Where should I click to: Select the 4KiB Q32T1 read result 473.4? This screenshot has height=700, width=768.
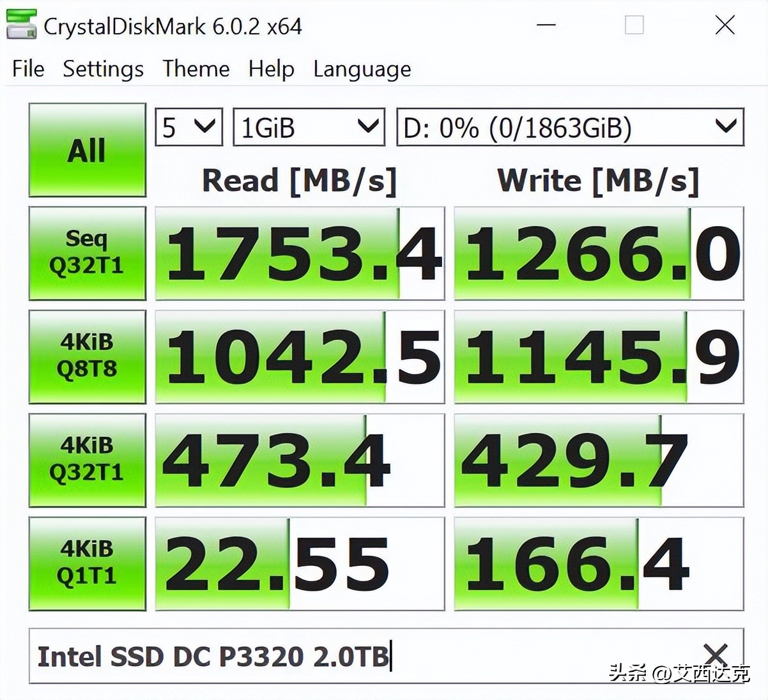pos(300,460)
